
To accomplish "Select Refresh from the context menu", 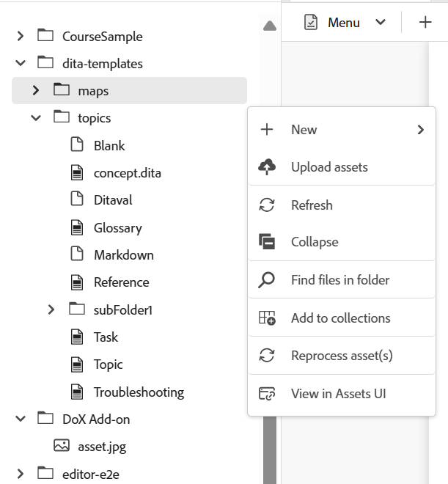I will [312, 205].
